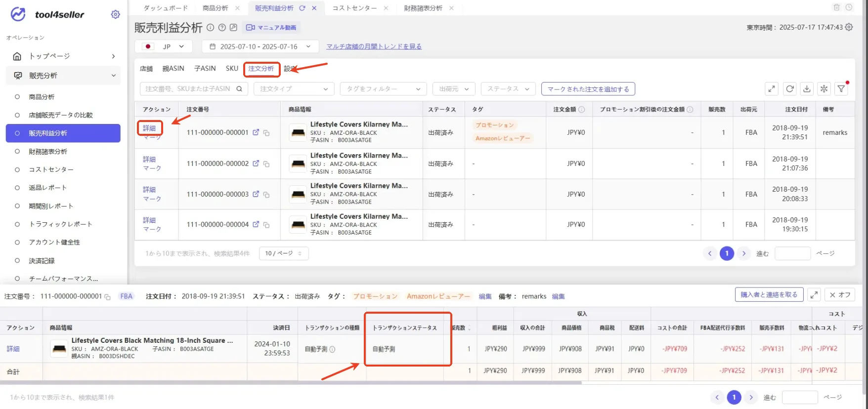Change the 10/ページ page size selector

284,253
